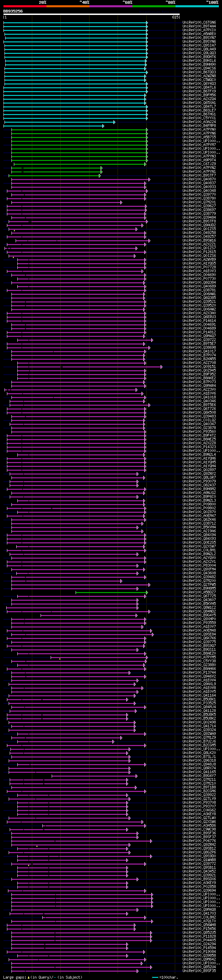Click UniRef100_B9DHT6 entry
Screen dimensions: 222x980
(x=199, y=57)
